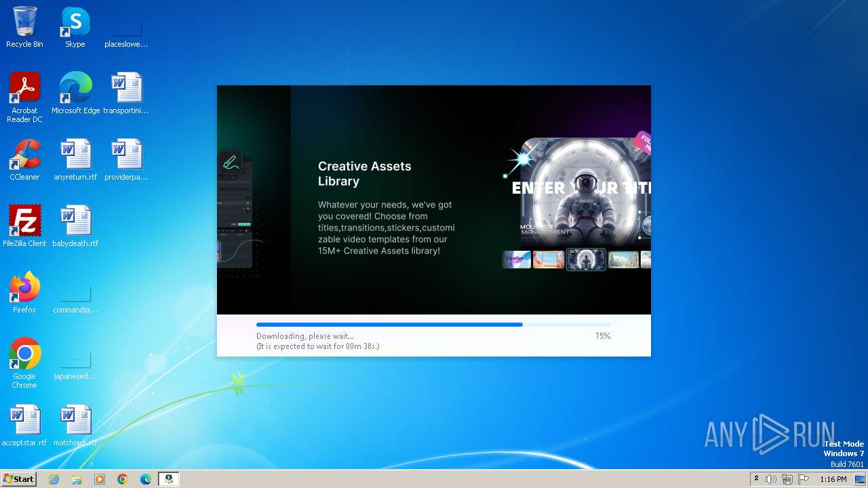The image size is (868, 488).
Task: Select providerpa document on desktop
Action: (x=126, y=160)
